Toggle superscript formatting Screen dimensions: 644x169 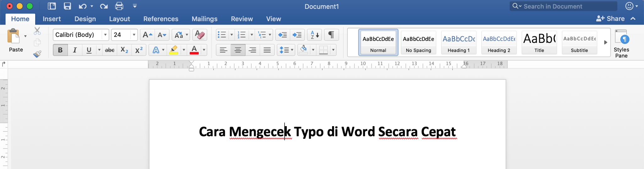(139, 50)
